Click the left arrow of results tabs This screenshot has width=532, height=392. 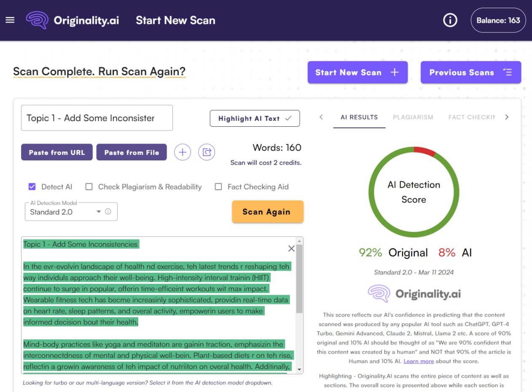point(321,117)
